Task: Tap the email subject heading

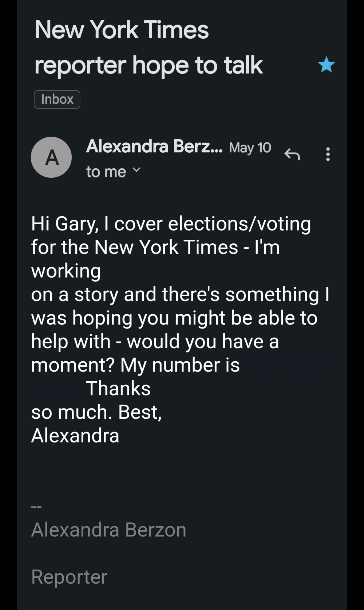Action: tap(149, 47)
